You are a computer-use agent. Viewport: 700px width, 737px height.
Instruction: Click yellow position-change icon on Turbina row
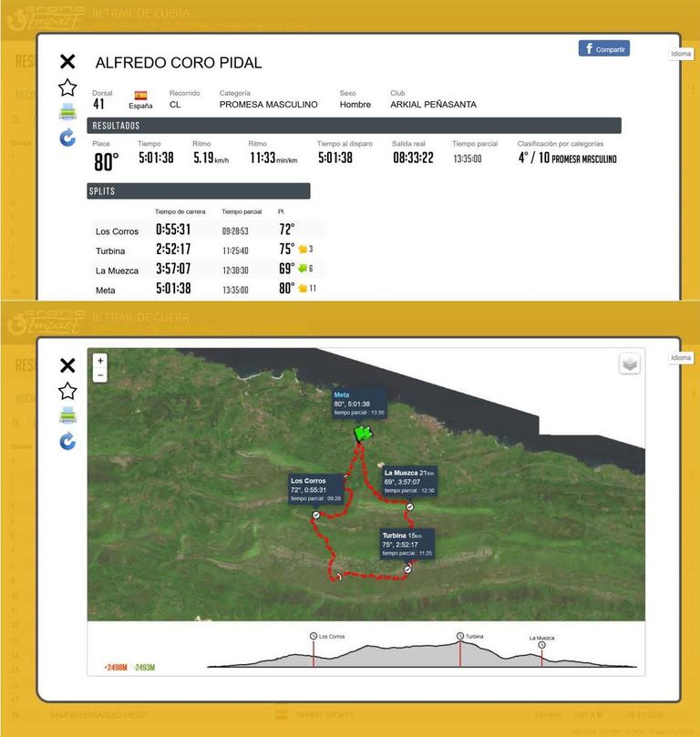[303, 249]
